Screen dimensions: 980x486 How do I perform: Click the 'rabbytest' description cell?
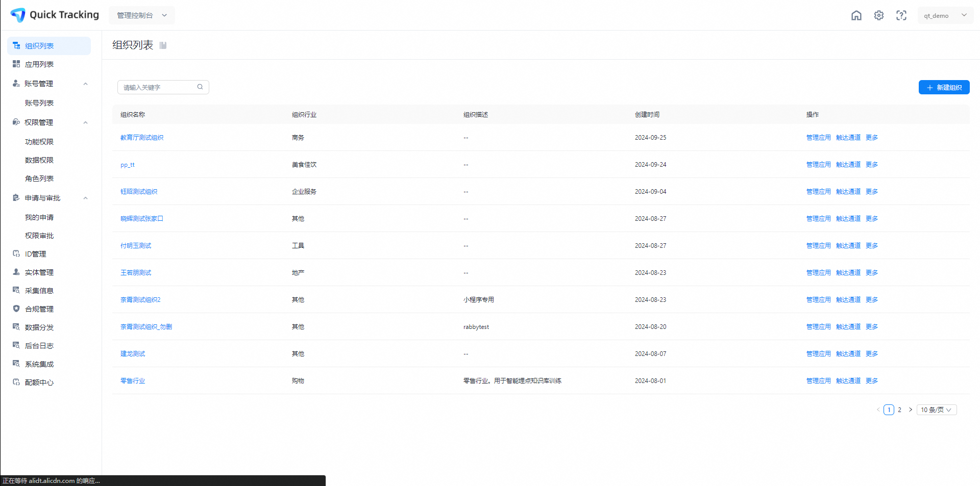(476, 327)
